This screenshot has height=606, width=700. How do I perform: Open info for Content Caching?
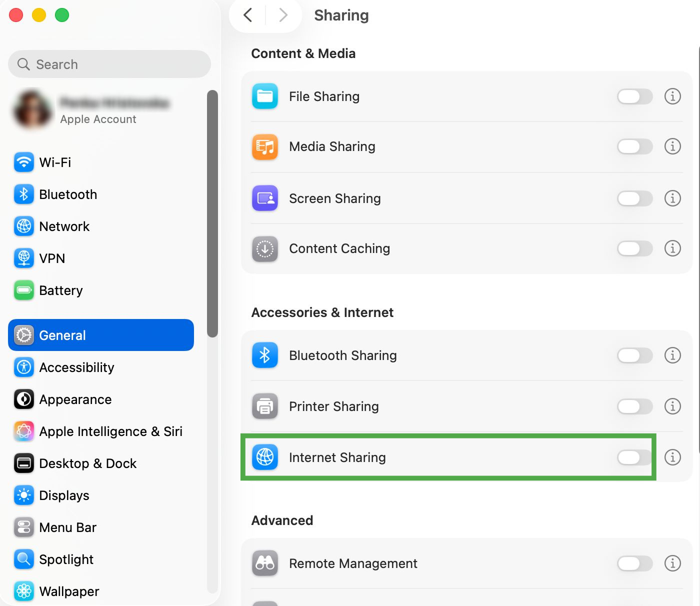point(672,248)
